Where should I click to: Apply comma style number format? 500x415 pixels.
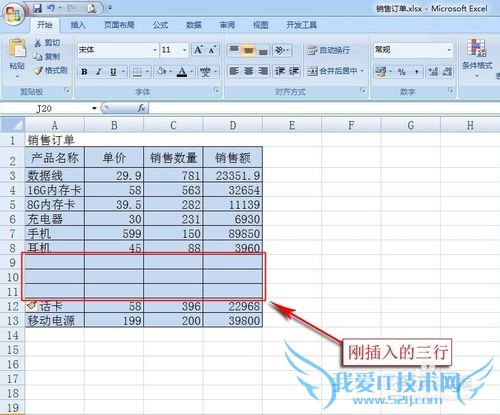click(417, 72)
